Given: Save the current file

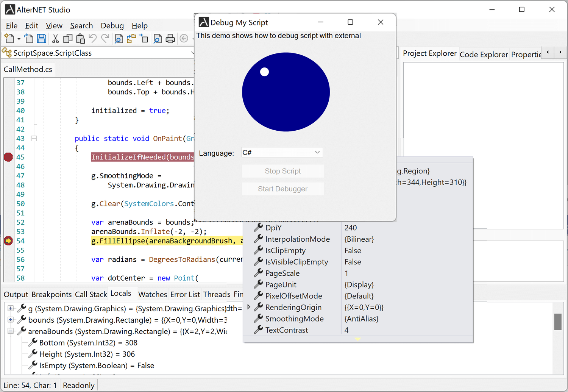Looking at the screenshot, I should click(41, 38).
